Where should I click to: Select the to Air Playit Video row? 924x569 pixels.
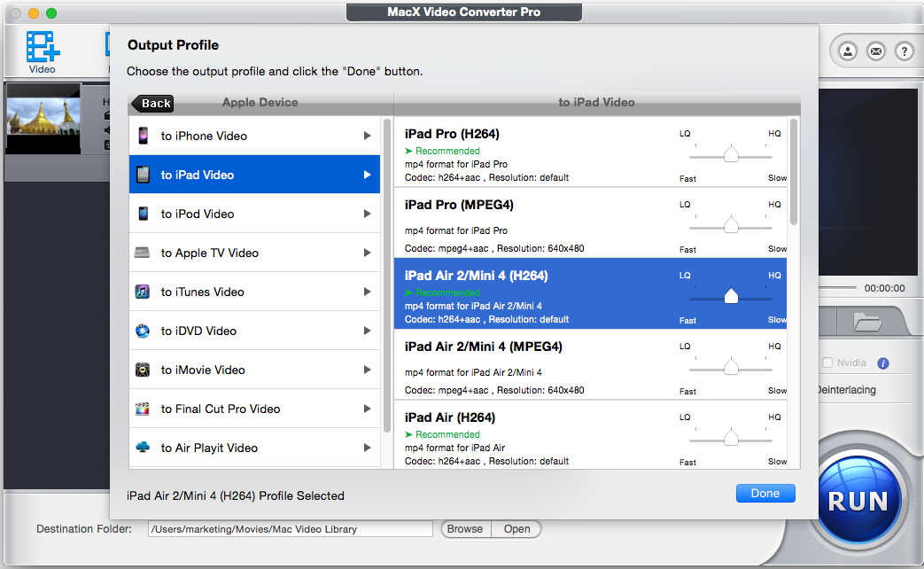point(254,448)
